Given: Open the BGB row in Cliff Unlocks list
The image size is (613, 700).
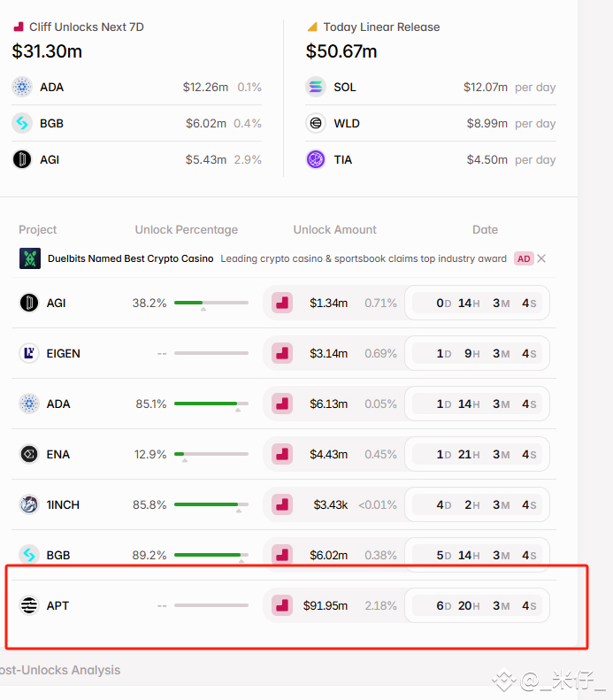Looking at the screenshot, I should [x=136, y=123].
